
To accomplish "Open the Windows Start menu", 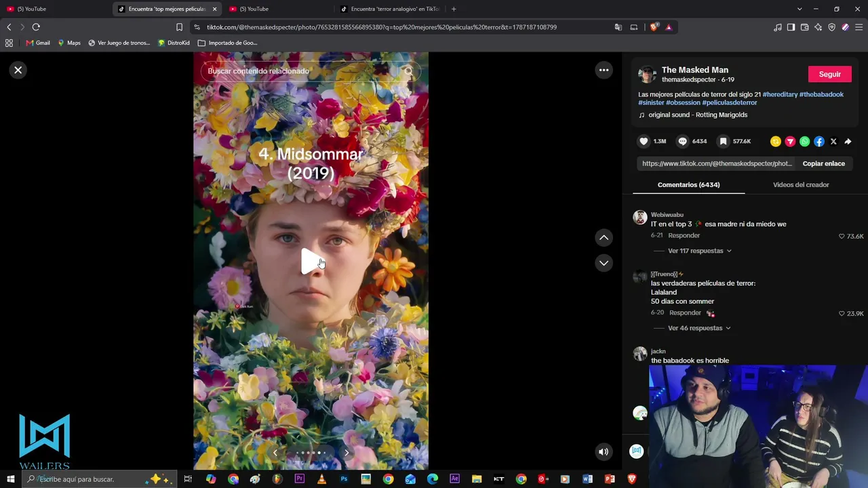I will pos(10,479).
